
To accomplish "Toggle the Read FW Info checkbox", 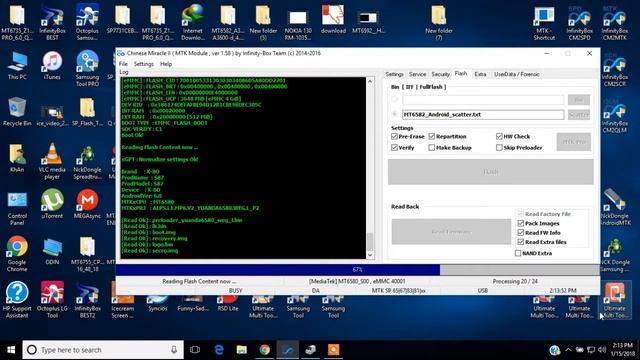I will point(520,233).
